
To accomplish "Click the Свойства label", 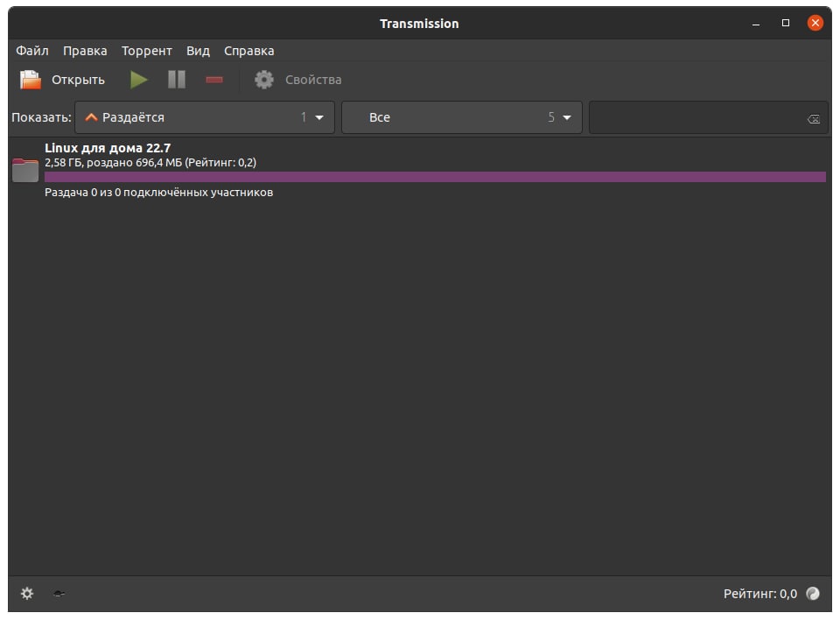I will 313,80.
